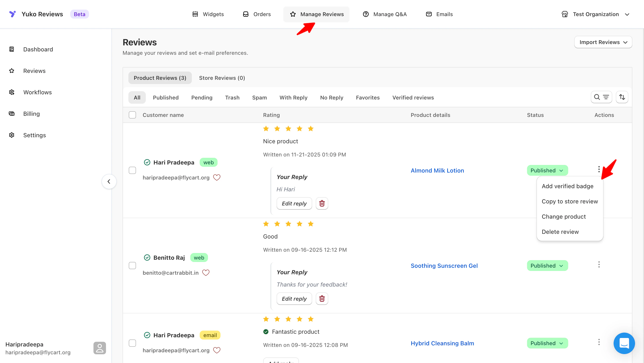Click the user avatar icon
The height and width of the screenshot is (363, 644).
[x=100, y=348]
